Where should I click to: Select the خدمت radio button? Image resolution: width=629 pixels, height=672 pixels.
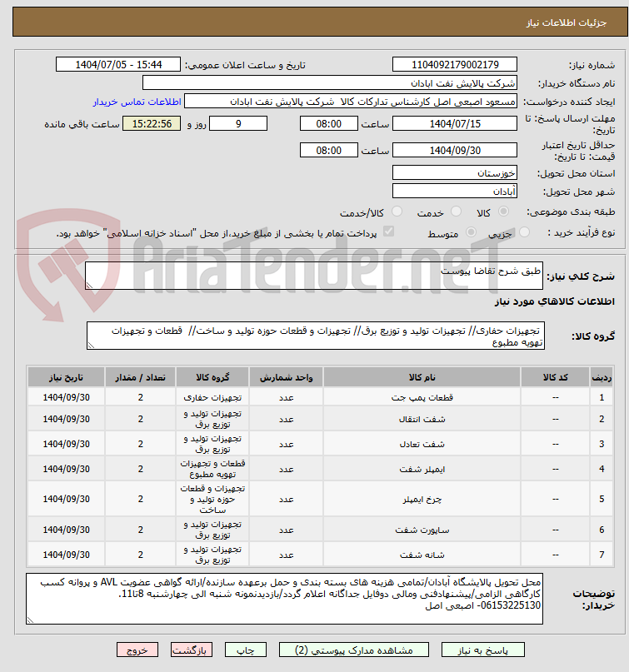click(x=457, y=212)
